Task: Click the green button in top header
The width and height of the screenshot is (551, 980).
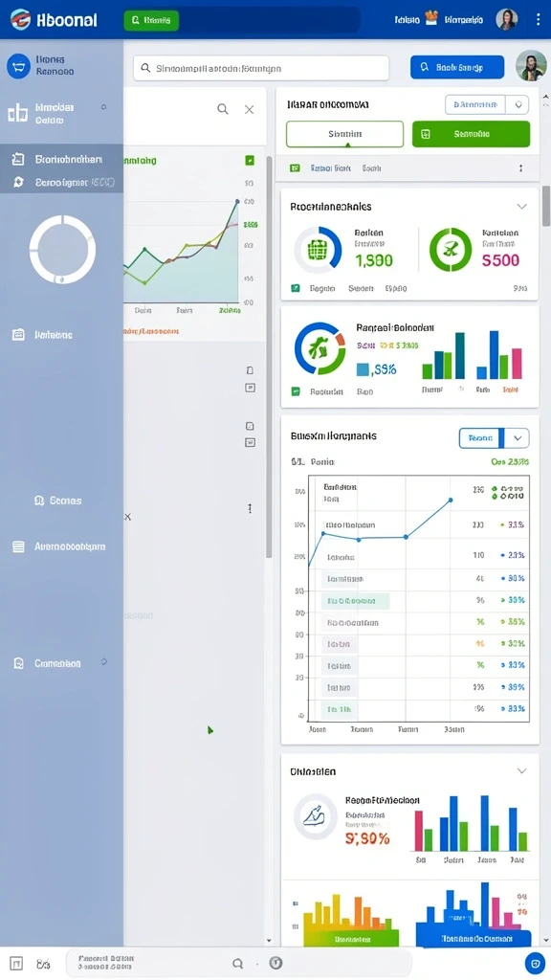Action: point(151,20)
